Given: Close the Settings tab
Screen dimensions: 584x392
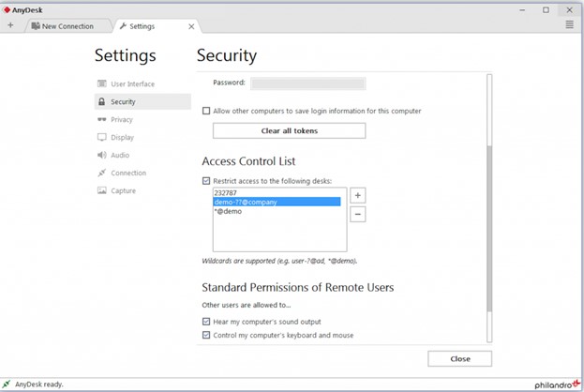Looking at the screenshot, I should [191, 26].
